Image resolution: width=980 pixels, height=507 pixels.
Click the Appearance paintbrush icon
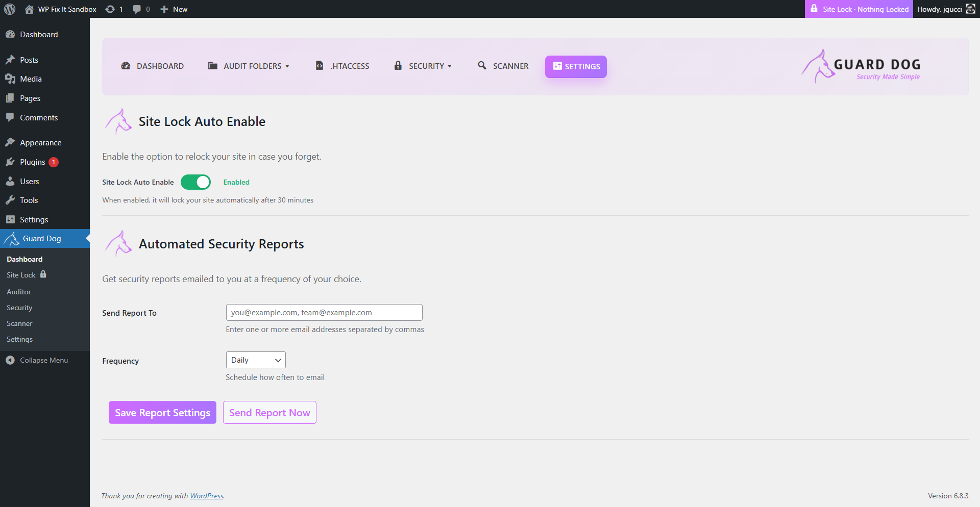(x=10, y=142)
